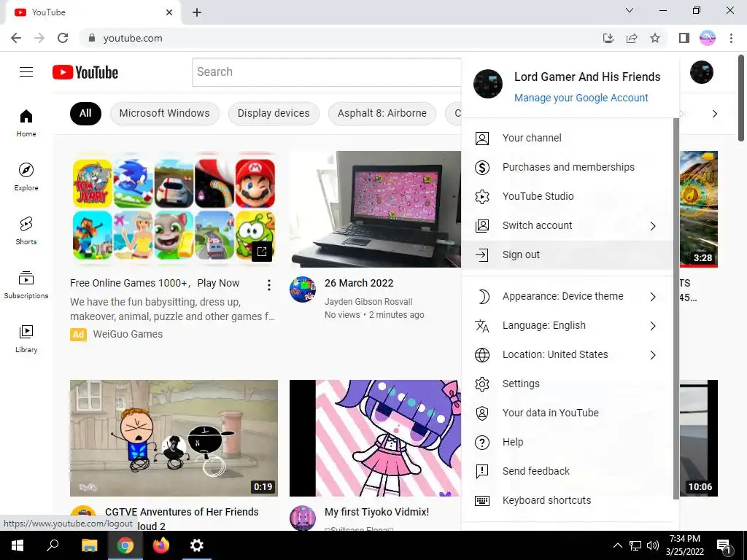The height and width of the screenshot is (560, 747).
Task: Open the laptop video thumbnail
Action: click(x=376, y=209)
